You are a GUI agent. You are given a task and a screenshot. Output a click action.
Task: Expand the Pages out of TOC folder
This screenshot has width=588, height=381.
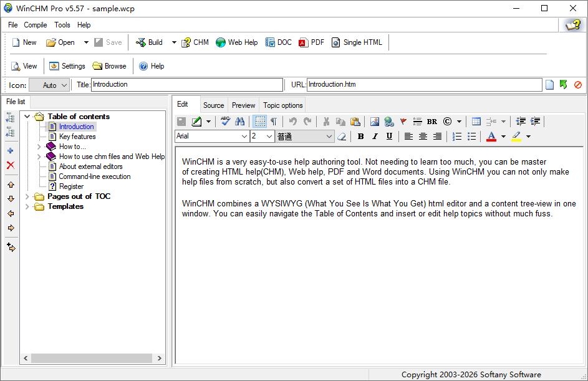27,196
